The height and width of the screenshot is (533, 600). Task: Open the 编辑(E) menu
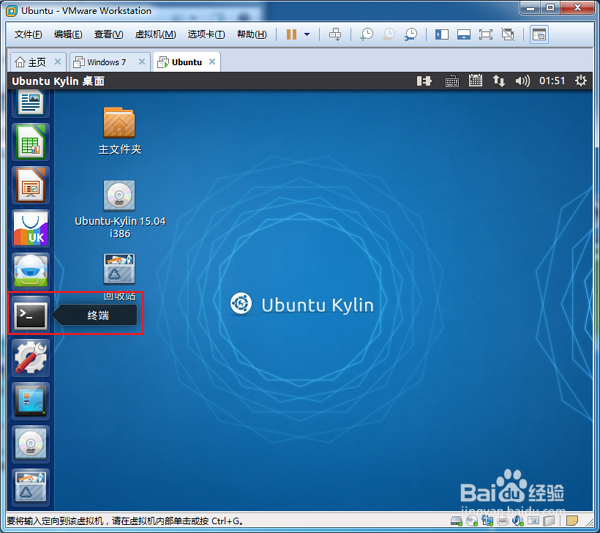[68, 34]
